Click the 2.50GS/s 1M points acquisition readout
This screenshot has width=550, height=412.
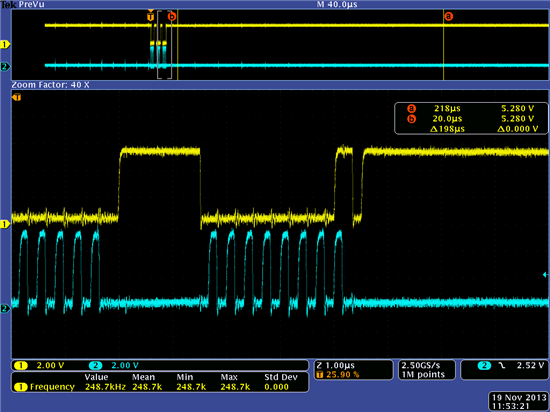(x=427, y=370)
